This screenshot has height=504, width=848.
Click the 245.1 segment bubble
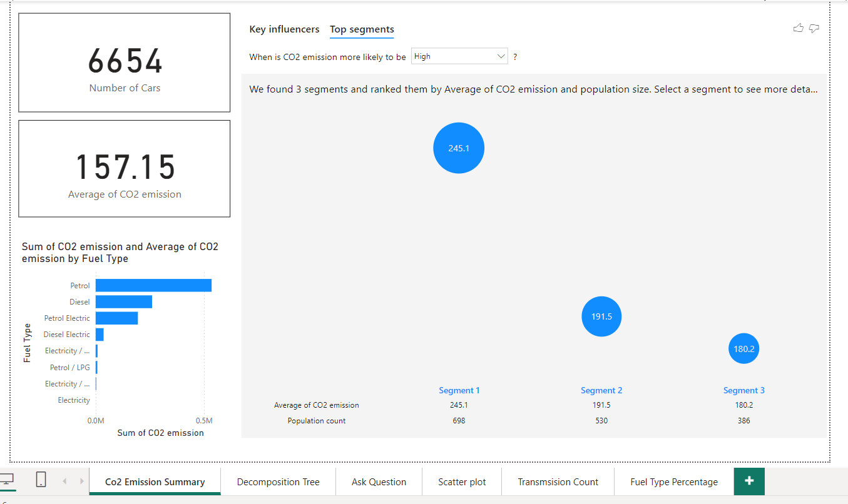coord(459,148)
